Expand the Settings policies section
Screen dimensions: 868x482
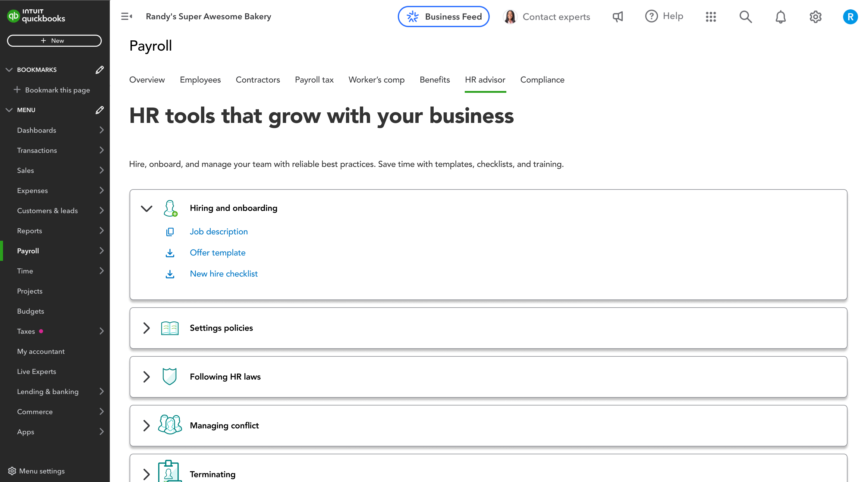146,328
